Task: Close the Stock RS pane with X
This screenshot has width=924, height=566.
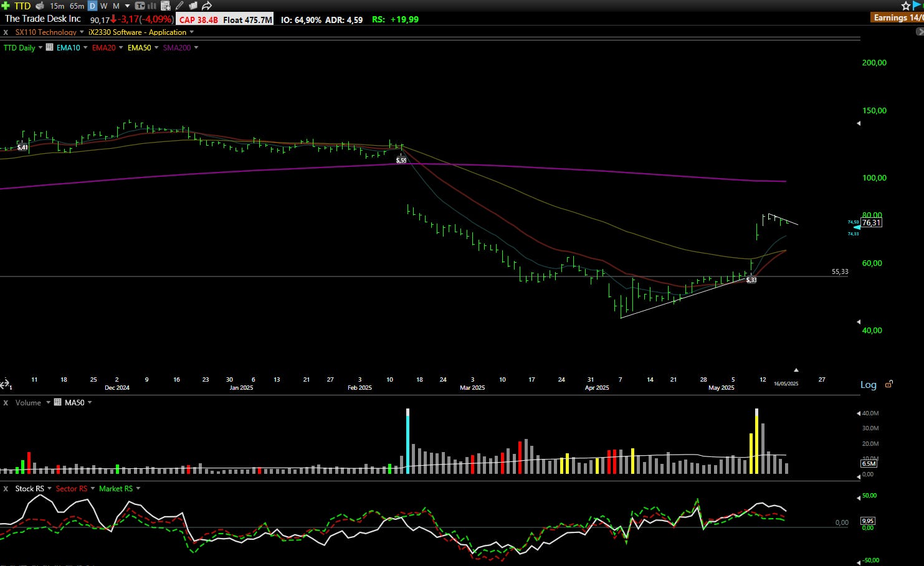Action: (6, 489)
